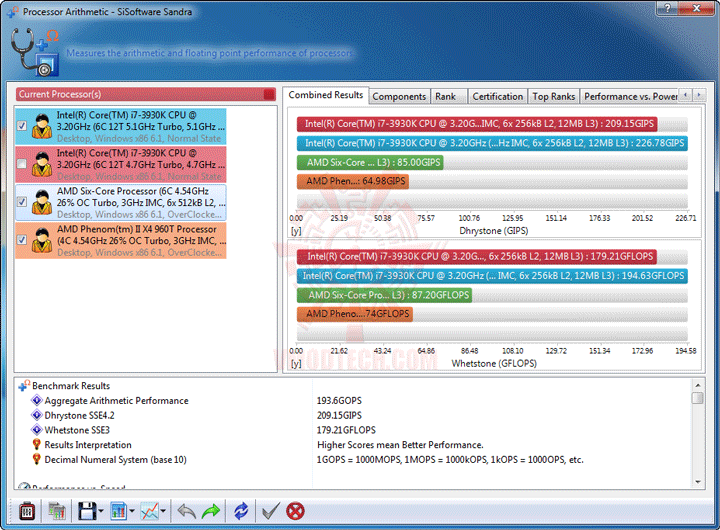Click pin icon beside Results Interpretation

(37, 444)
